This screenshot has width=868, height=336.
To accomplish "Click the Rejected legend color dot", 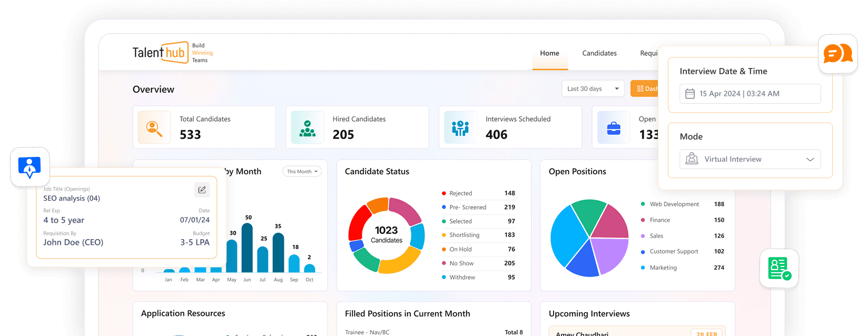I will [444, 193].
